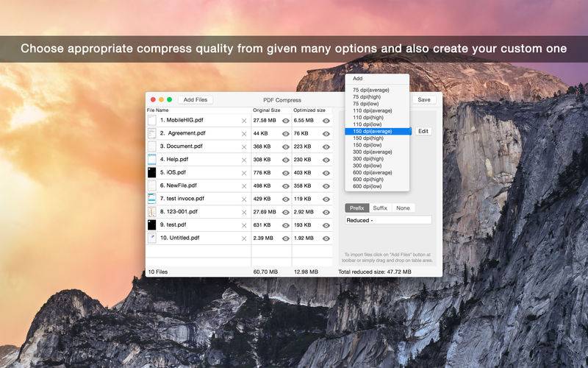Select 300 dpi(high) quality option
Image resolution: width=588 pixels, height=368 pixels.
pos(377,159)
